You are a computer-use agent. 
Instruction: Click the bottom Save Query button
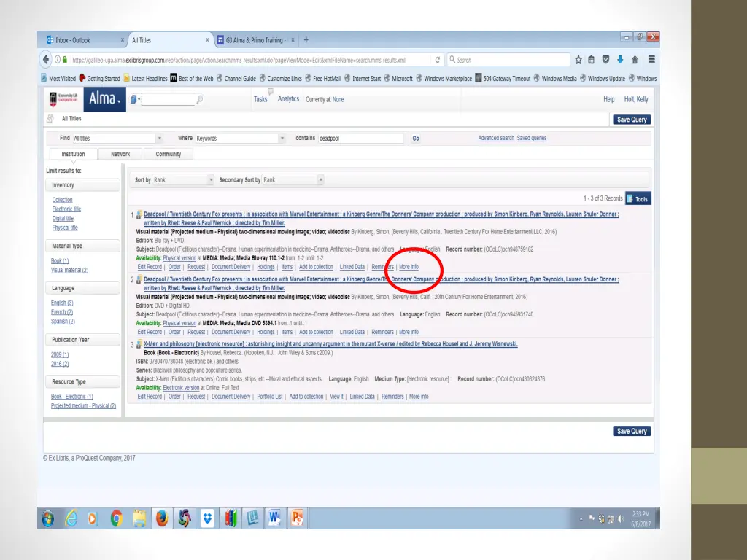pyautogui.click(x=632, y=431)
